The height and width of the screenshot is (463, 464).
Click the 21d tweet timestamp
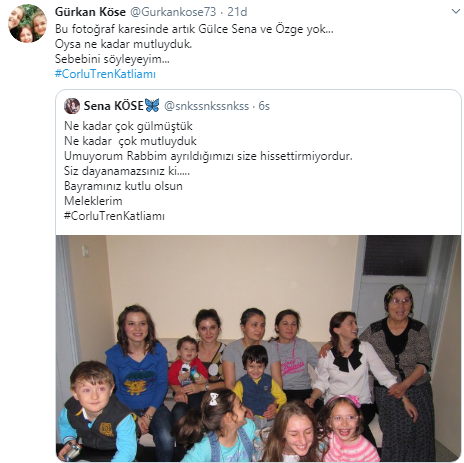pos(237,12)
